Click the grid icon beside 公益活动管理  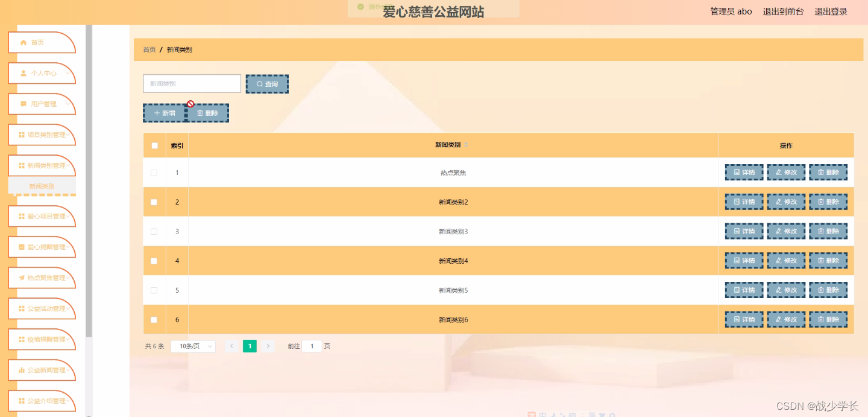(x=22, y=308)
